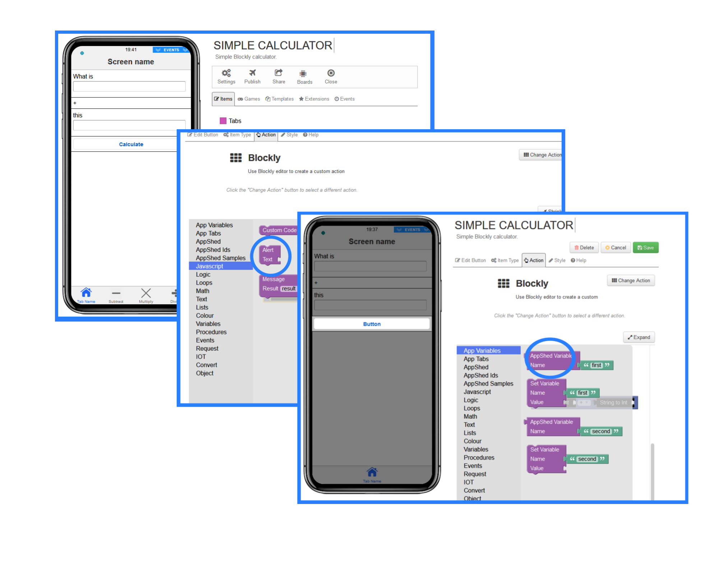Click the Delete button
728x565 pixels.
pyautogui.click(x=584, y=248)
